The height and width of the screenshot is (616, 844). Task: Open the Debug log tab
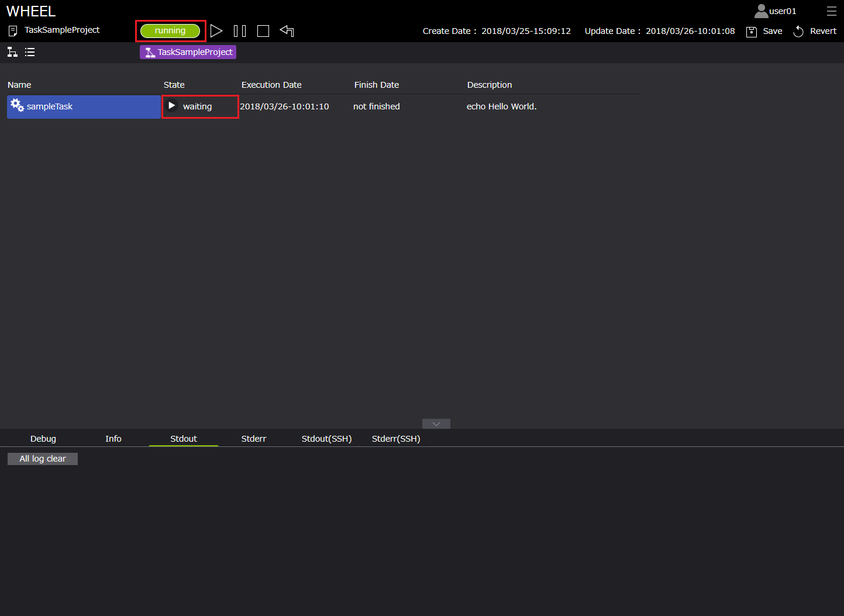coord(43,439)
